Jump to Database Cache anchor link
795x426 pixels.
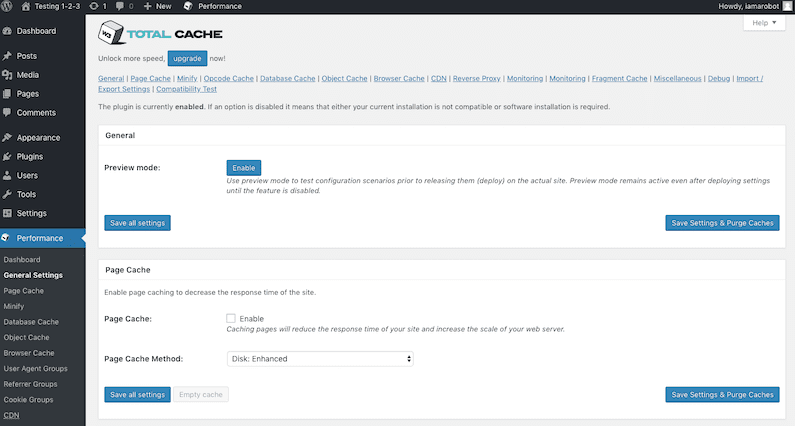point(287,79)
